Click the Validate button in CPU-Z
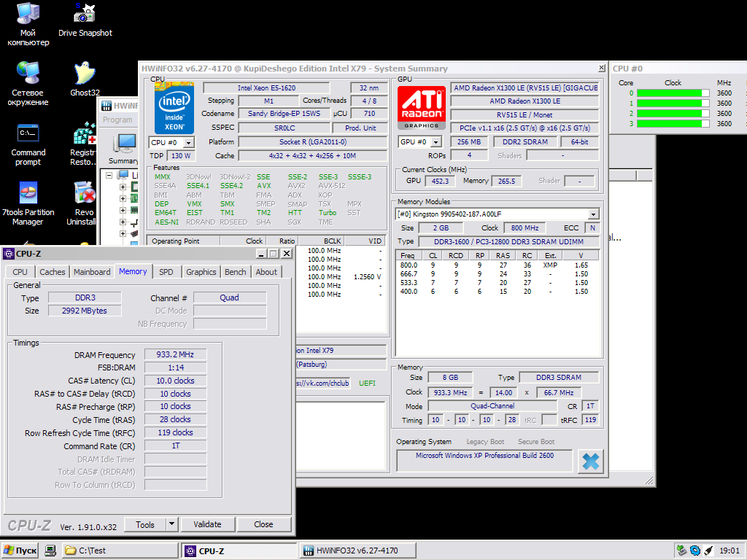Viewport: 747px width, 560px height. click(207, 524)
